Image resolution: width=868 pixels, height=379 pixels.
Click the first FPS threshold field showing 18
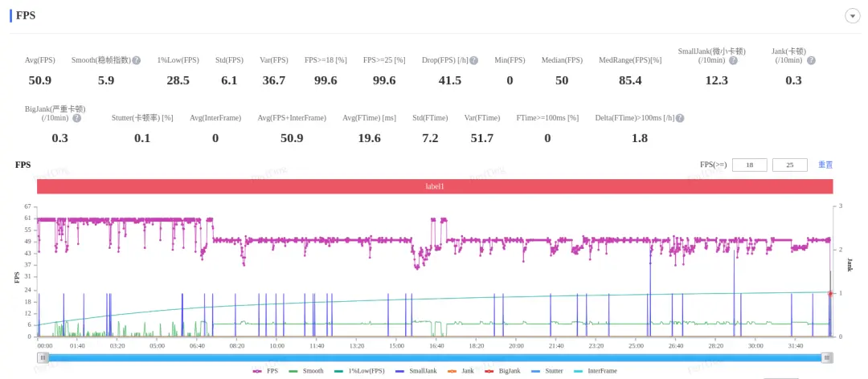pyautogui.click(x=750, y=165)
